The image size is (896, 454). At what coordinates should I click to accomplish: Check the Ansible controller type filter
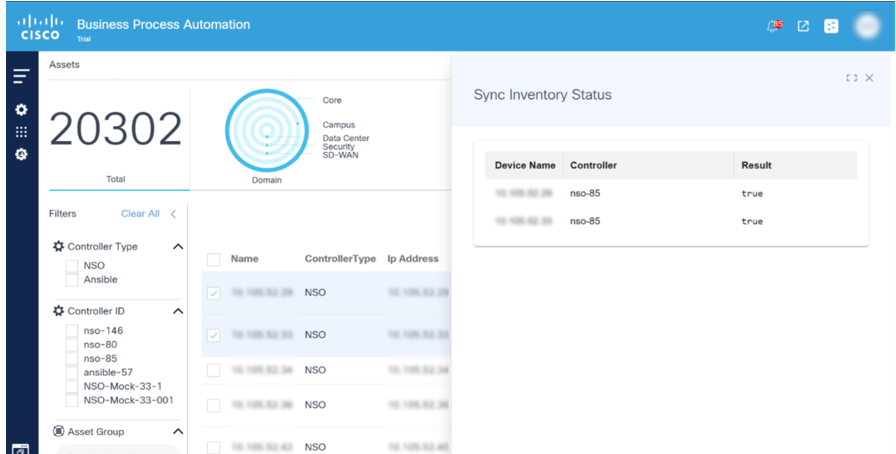(x=71, y=280)
